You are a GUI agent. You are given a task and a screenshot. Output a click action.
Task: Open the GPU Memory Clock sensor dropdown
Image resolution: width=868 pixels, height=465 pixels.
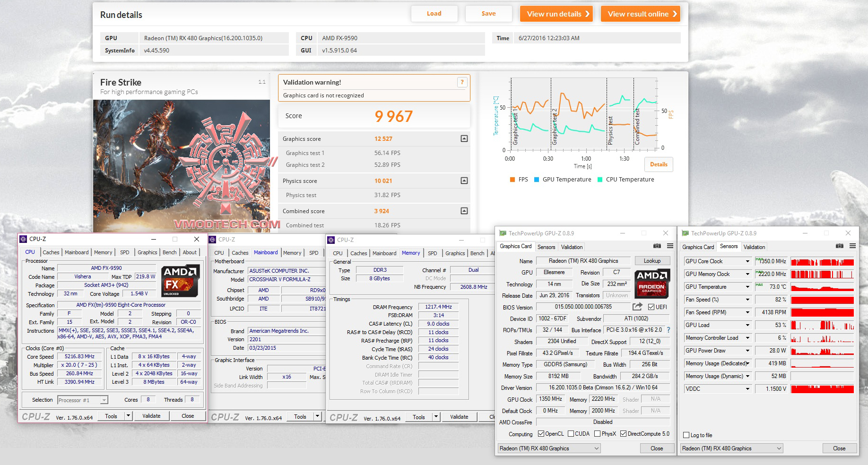[747, 274]
